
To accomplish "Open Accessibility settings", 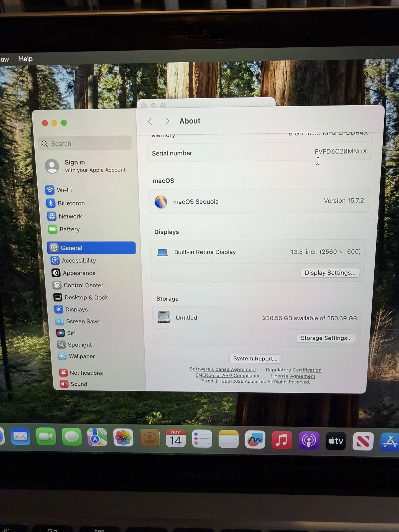I will 73,260.
